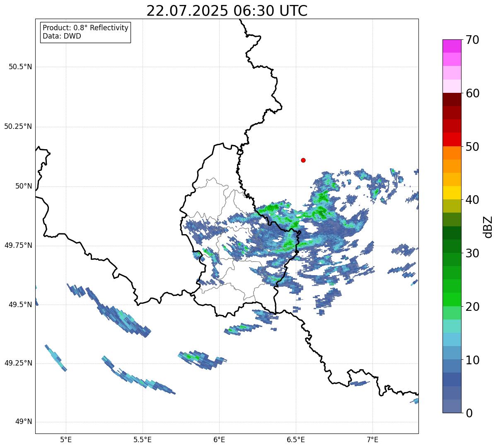498x448 pixels.
Task: Click the 50.5°N latitude label
Action: (x=20, y=67)
